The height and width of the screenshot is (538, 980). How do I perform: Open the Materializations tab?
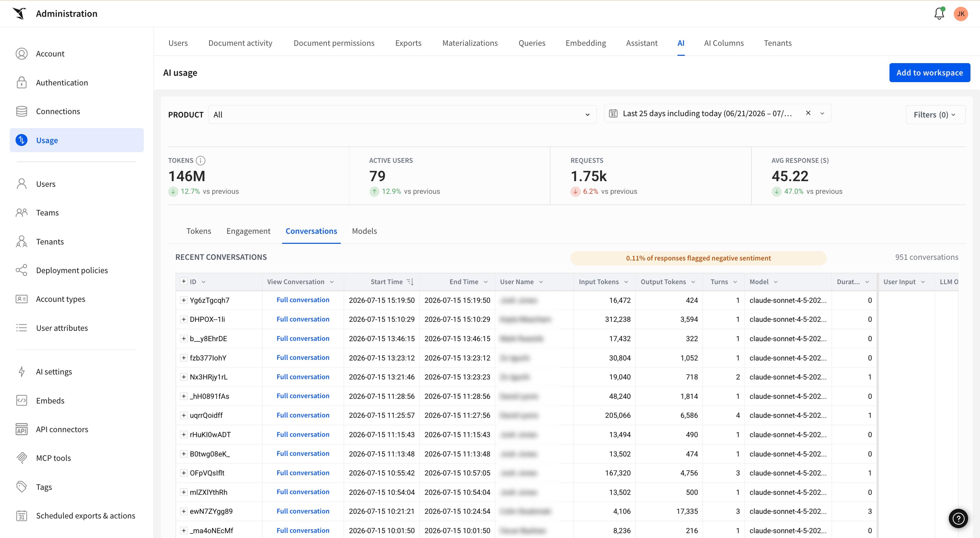(470, 43)
